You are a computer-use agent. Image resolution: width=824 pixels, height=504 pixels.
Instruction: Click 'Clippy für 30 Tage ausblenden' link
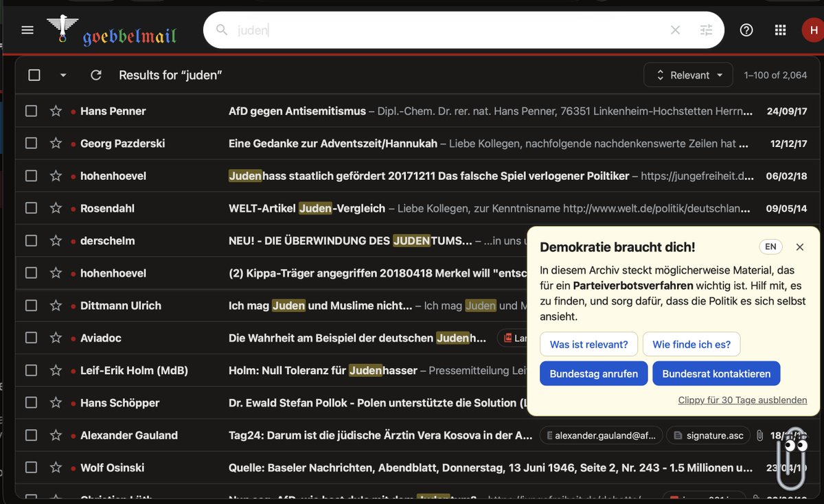(742, 400)
